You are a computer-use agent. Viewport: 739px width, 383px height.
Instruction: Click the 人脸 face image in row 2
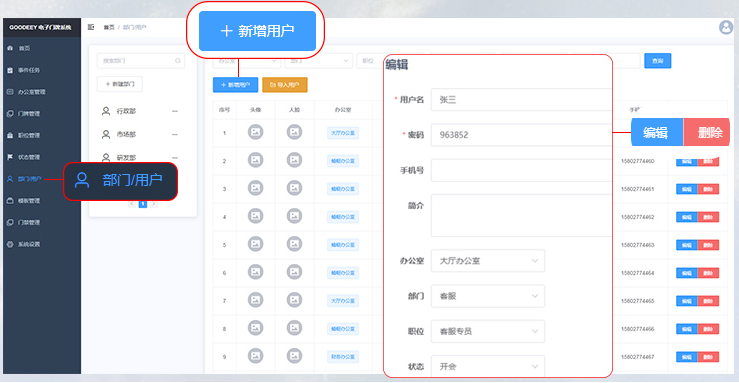[x=294, y=160]
